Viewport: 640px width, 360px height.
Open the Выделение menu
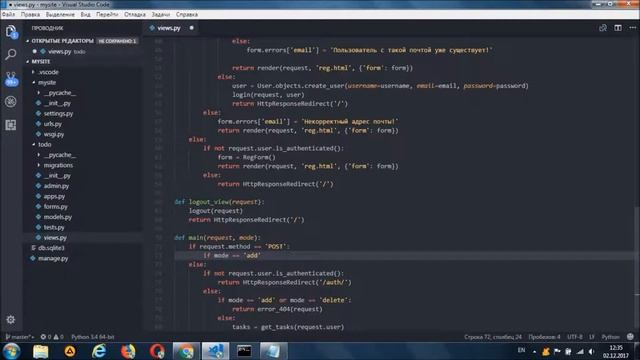pyautogui.click(x=60, y=14)
